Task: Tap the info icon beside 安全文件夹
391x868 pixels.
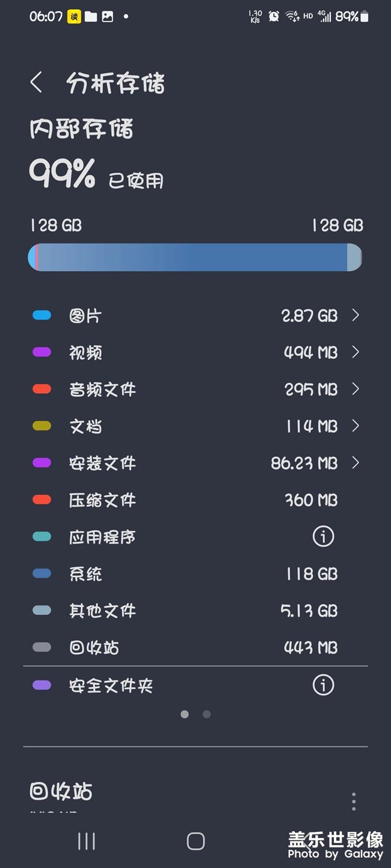Action: (323, 685)
